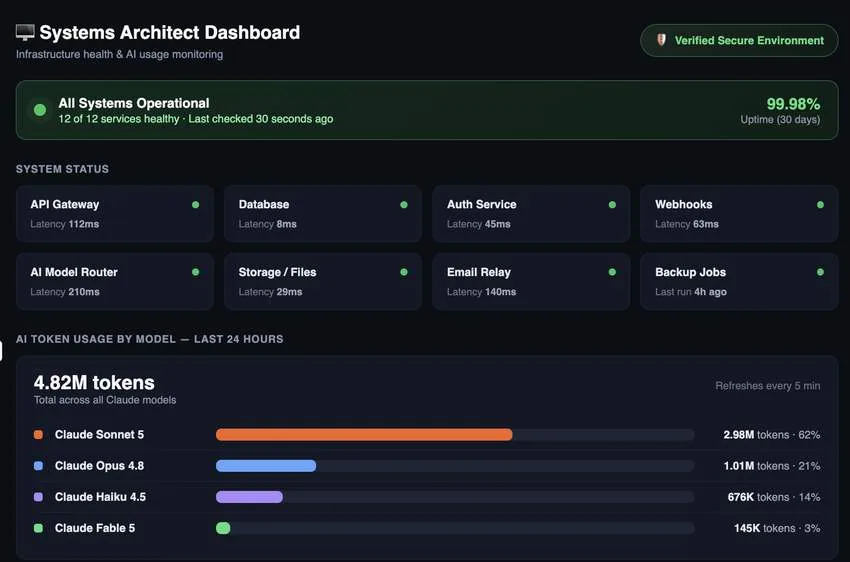This screenshot has width=850, height=562.
Task: Click the purple Claude Haiku 4.5 usage bar
Action: [x=249, y=497]
